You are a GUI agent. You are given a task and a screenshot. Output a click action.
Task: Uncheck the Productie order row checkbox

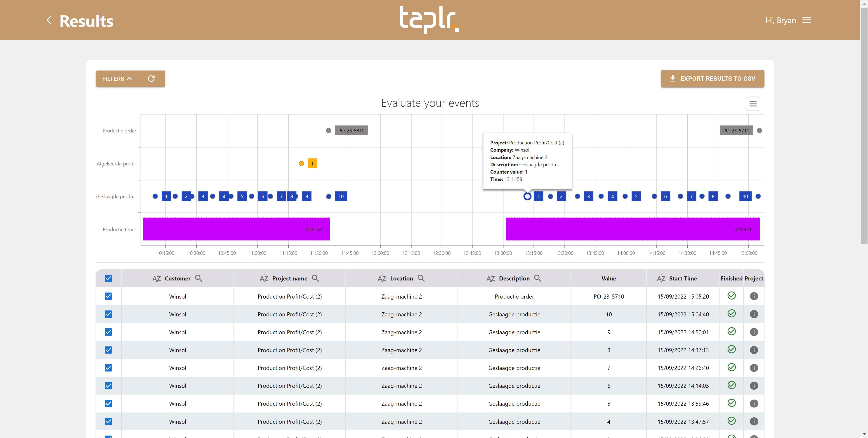[108, 296]
